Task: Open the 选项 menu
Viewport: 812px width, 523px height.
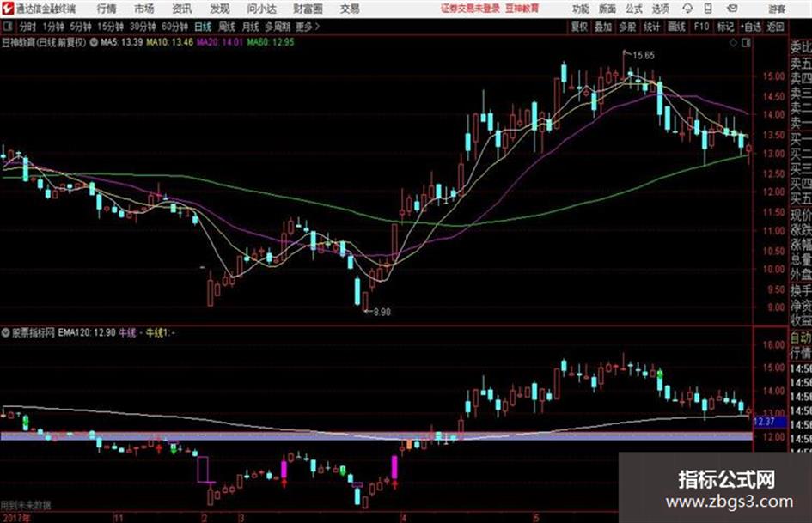Action: (x=660, y=9)
